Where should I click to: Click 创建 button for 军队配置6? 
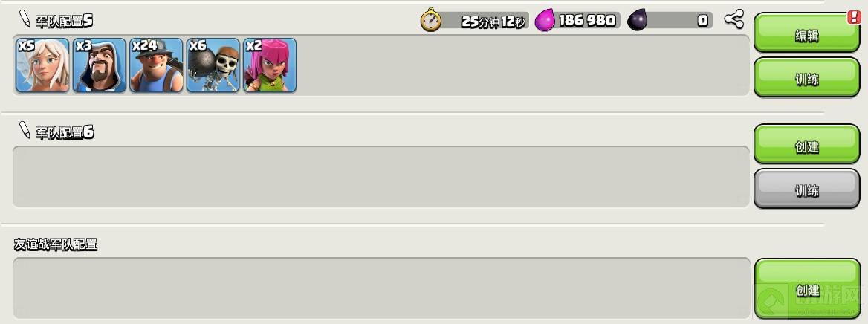coord(806,144)
